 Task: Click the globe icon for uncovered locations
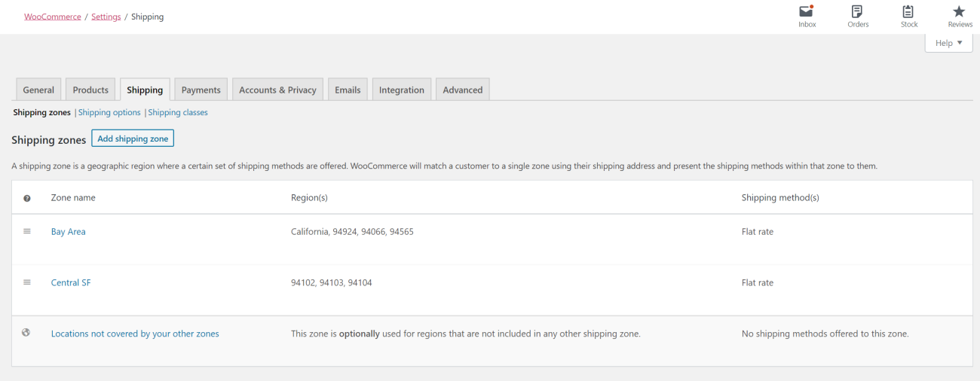26,333
